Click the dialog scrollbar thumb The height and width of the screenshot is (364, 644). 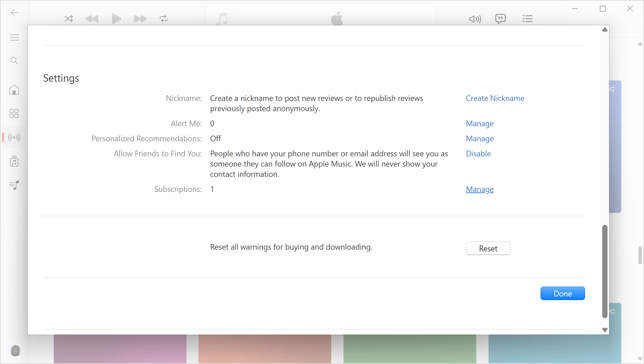[x=605, y=271]
